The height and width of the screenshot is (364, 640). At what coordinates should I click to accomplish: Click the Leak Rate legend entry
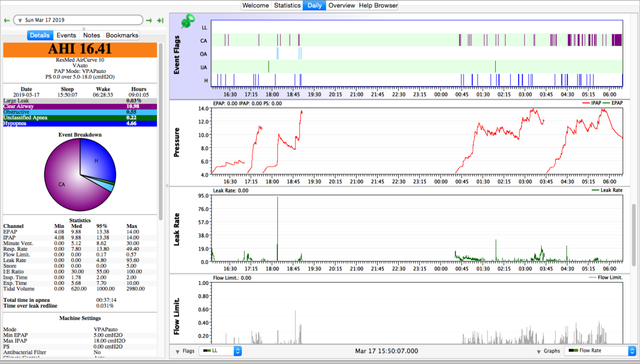607,190
